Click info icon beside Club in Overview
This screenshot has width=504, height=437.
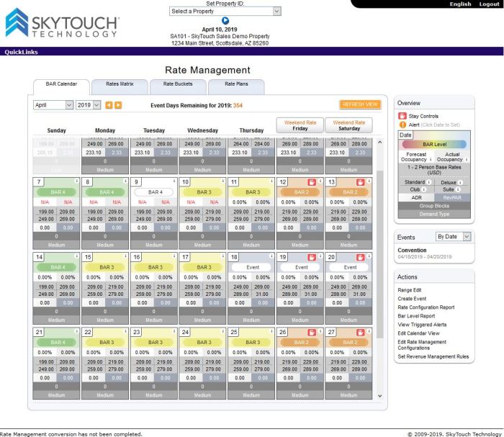click(424, 189)
